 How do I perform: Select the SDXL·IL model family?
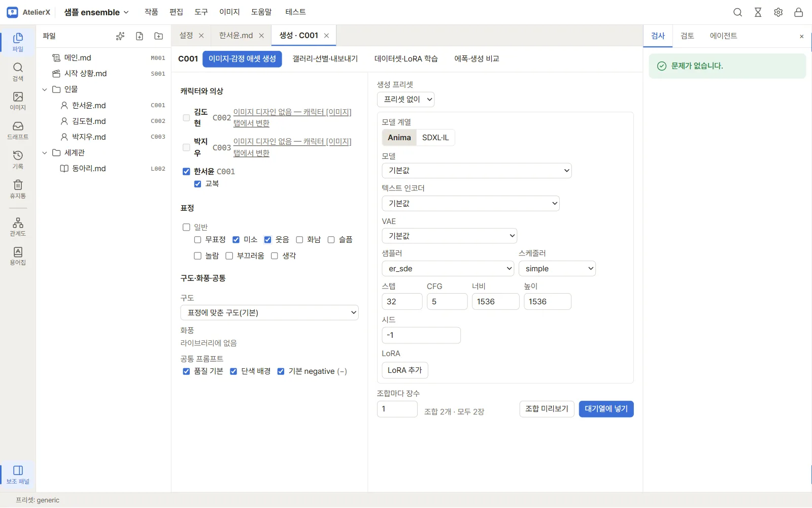(435, 138)
